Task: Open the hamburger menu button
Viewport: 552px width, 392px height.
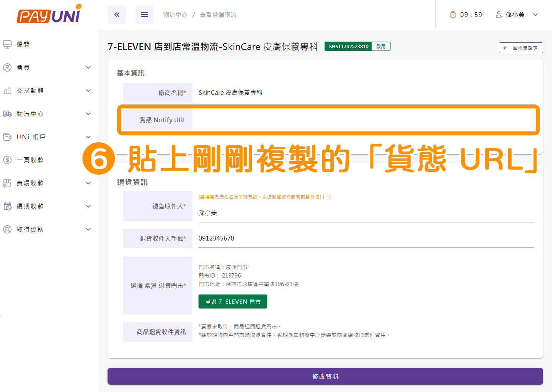Action: [x=145, y=15]
